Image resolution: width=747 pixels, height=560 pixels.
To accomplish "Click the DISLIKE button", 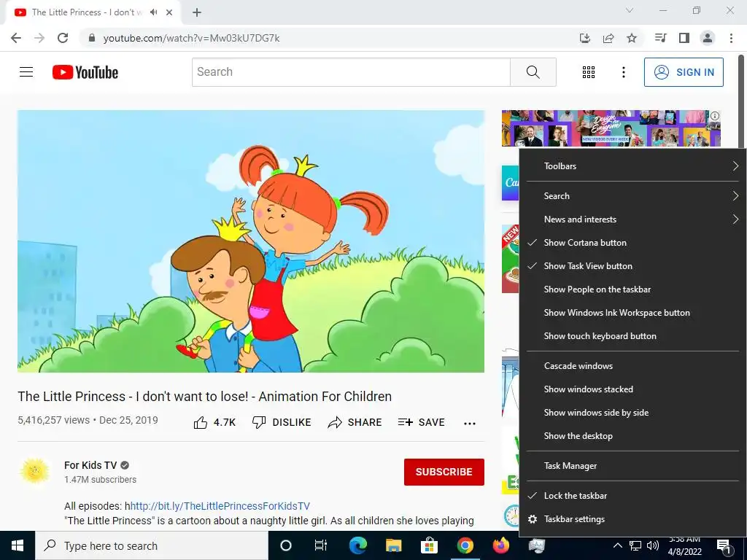I will click(282, 422).
